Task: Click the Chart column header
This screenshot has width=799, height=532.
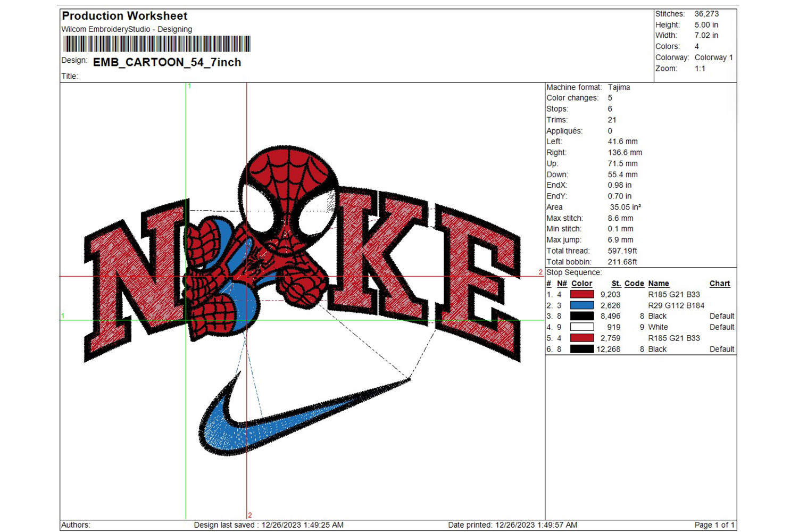Action: coord(719,284)
